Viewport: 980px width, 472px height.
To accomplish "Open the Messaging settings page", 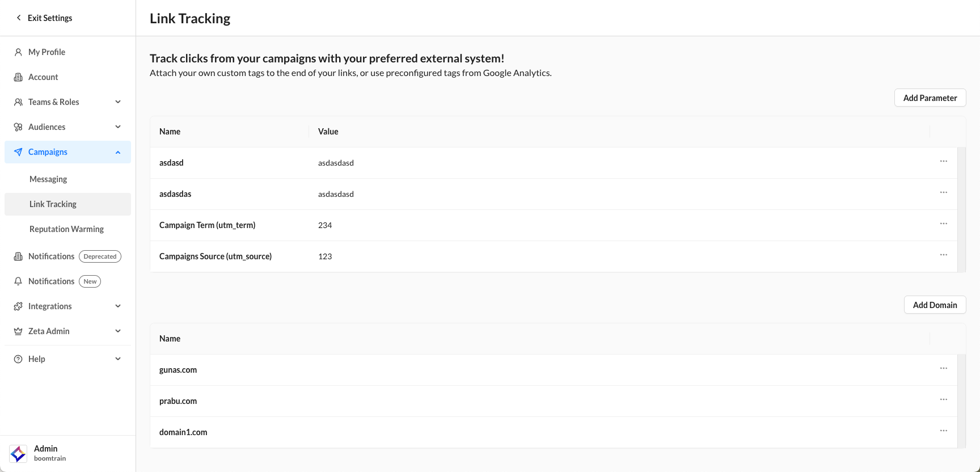I will [x=48, y=179].
